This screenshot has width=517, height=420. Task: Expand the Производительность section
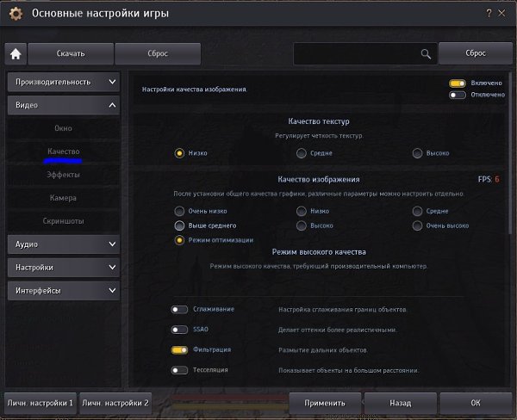pyautogui.click(x=63, y=82)
